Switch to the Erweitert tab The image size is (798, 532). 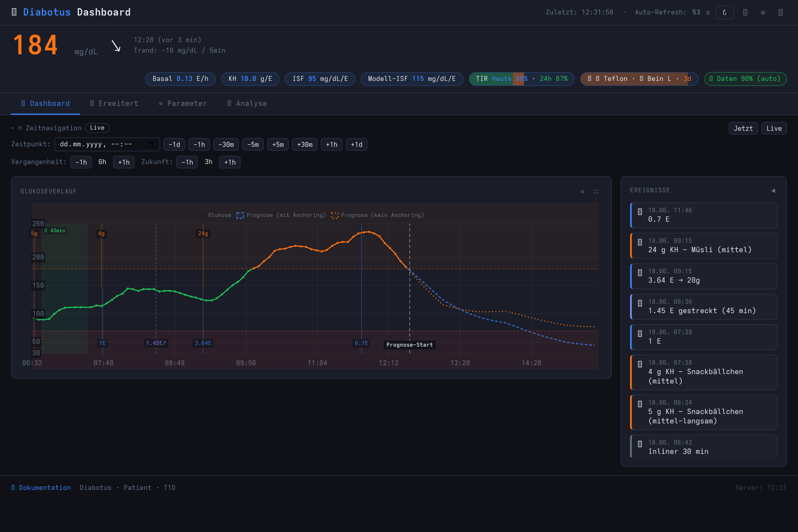[114, 103]
